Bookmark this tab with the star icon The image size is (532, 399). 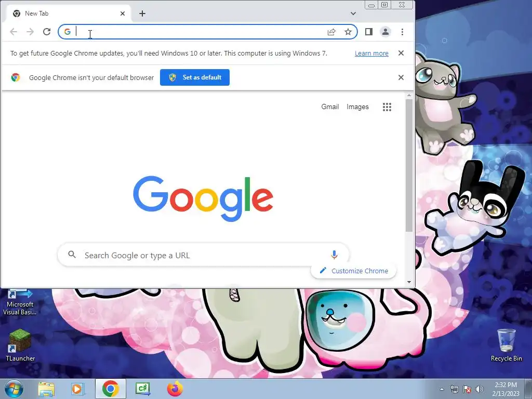(x=348, y=32)
